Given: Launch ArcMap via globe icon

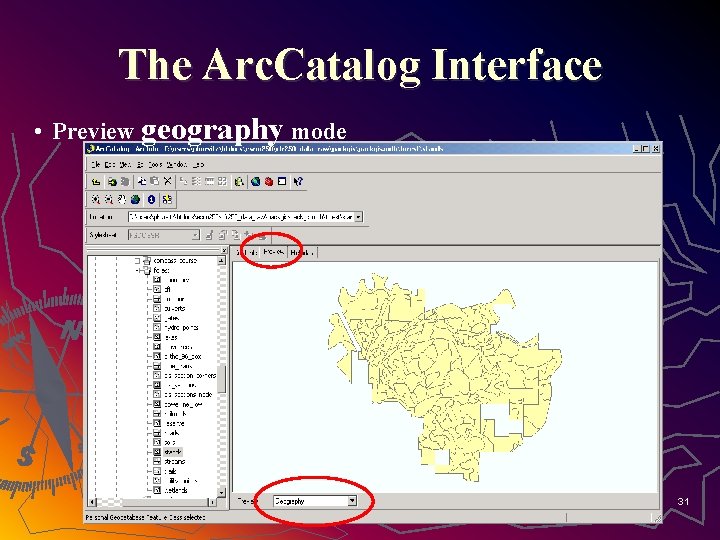Looking at the screenshot, I should (x=255, y=181).
